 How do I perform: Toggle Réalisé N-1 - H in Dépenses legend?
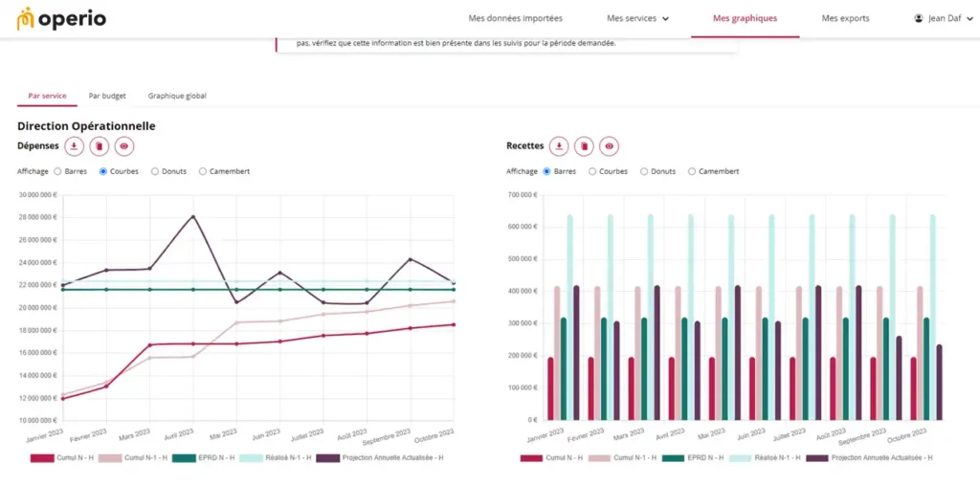pos(275,458)
